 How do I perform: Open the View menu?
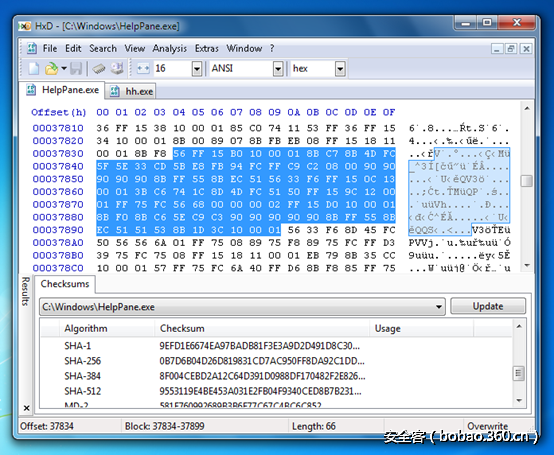135,48
